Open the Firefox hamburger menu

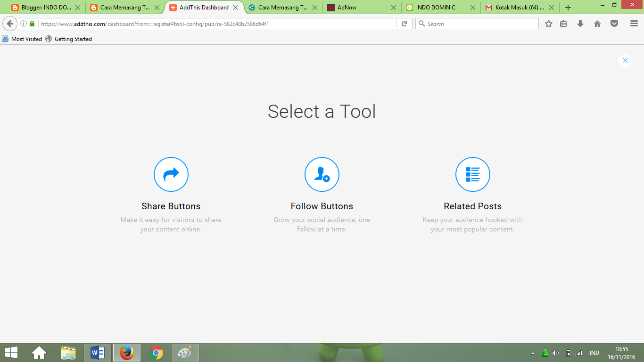tap(634, 24)
